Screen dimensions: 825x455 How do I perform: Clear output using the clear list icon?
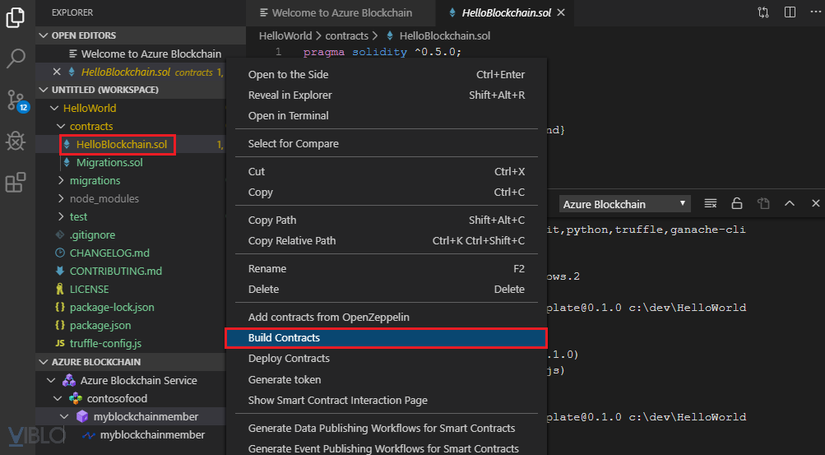point(710,204)
